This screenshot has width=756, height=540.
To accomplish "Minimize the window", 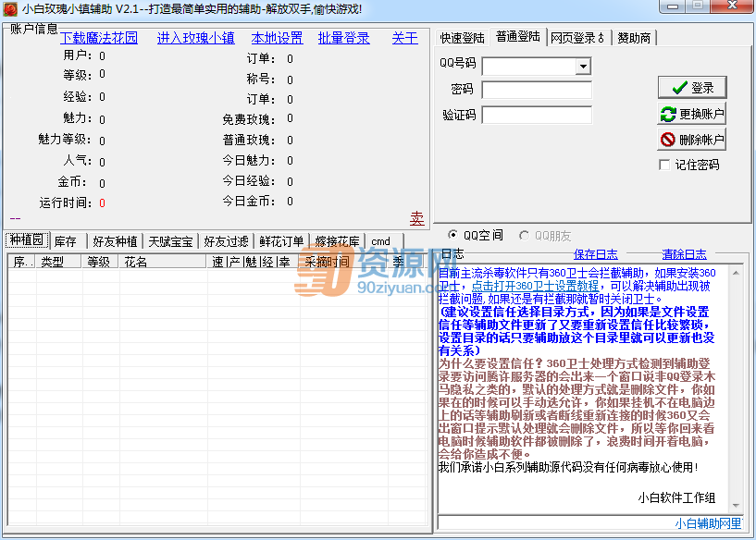I will coord(673,6).
